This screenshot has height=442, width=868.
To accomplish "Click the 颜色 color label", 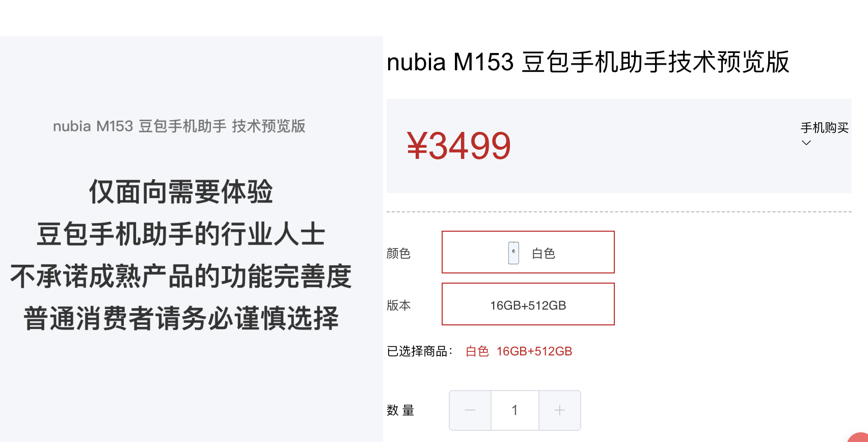I will [398, 253].
